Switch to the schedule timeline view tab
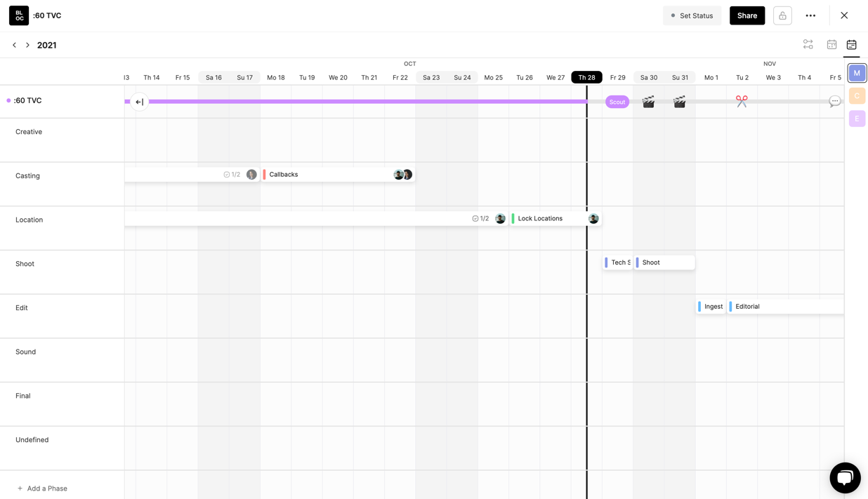Viewport: 868px width, 499px height. coord(851,45)
